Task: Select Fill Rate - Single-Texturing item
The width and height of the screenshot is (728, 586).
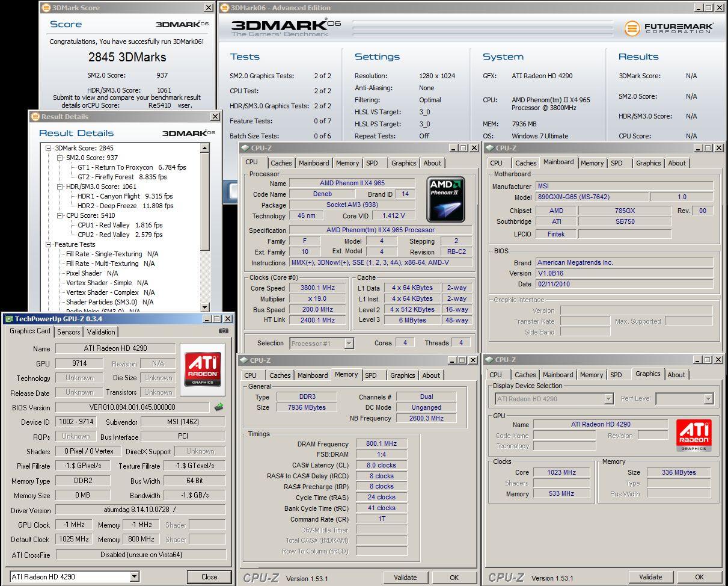Action: 112,254
